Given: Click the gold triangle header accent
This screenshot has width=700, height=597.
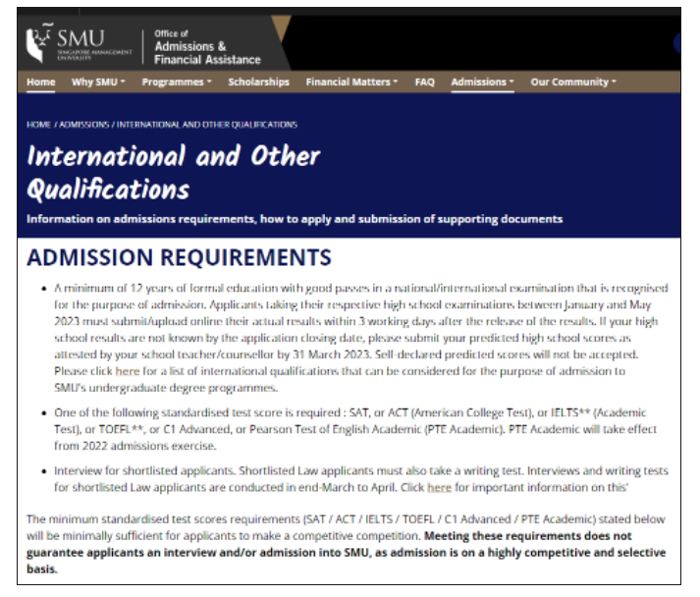Looking at the screenshot, I should (x=281, y=27).
